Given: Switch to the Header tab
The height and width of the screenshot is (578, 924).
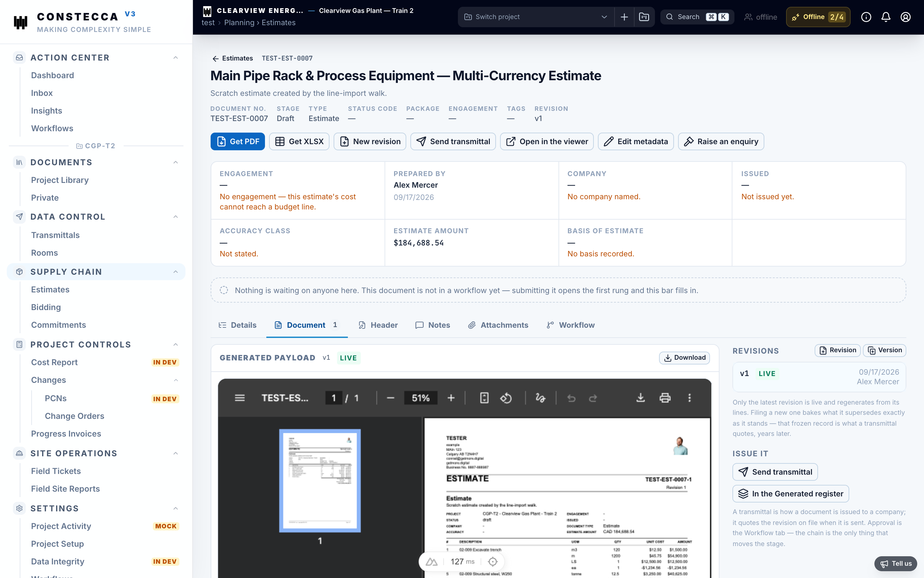Looking at the screenshot, I should coord(378,325).
